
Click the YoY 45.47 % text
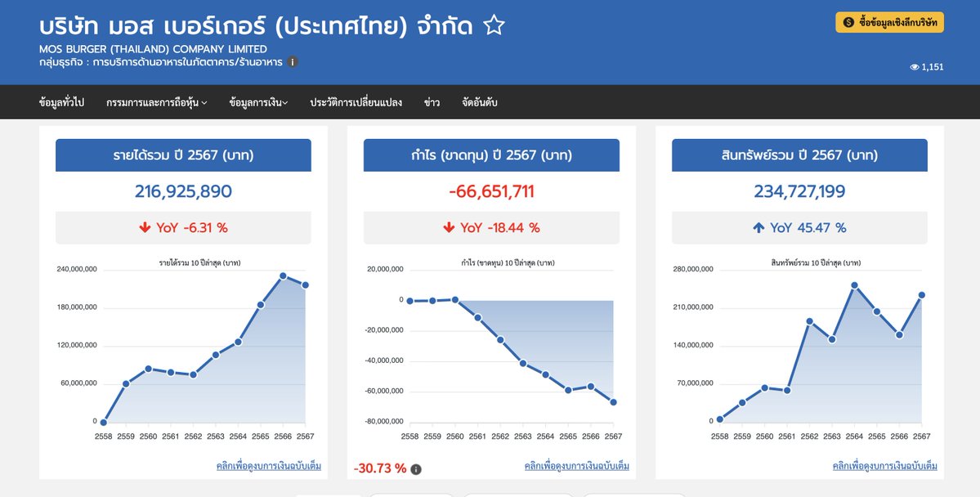point(808,227)
